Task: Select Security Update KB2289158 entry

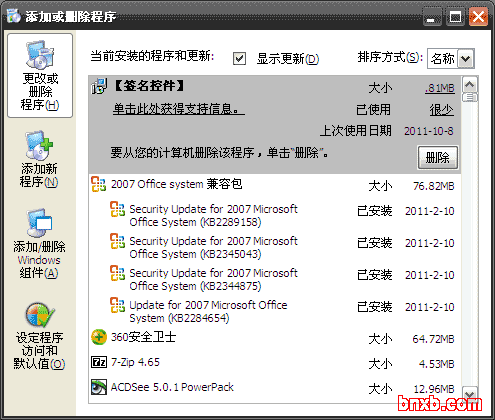Action: [x=275, y=216]
